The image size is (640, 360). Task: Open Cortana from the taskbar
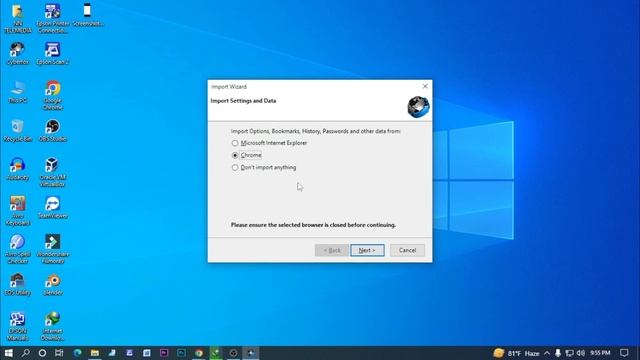[42, 353]
